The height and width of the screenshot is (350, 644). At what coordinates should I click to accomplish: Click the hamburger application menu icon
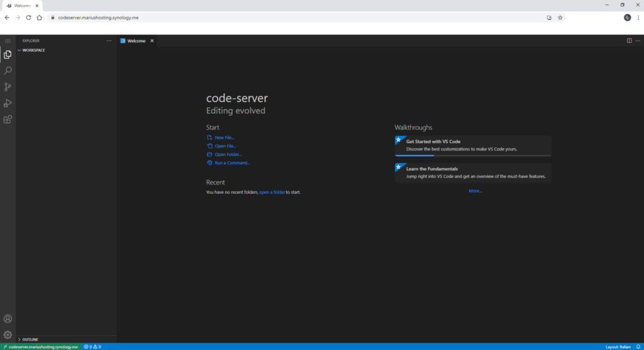point(8,41)
